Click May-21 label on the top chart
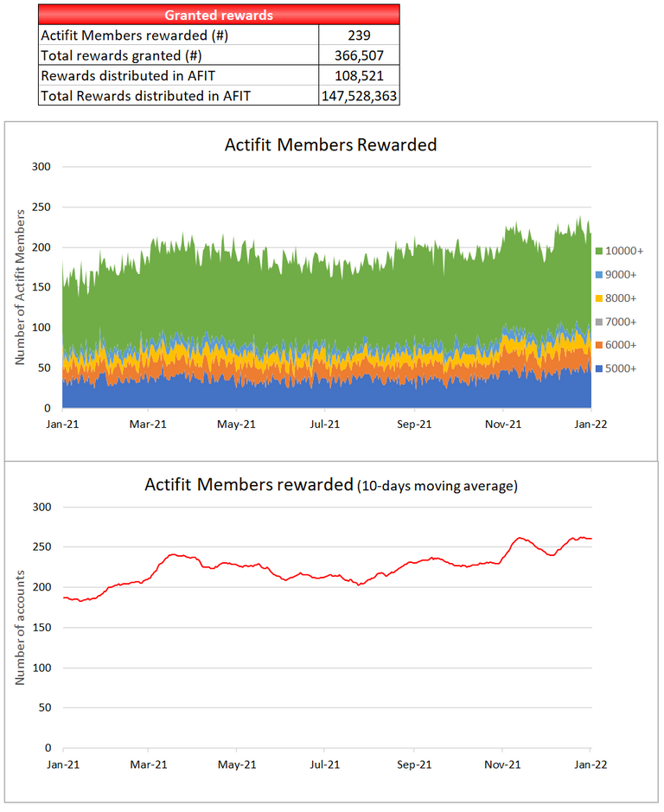The image size is (664, 812). click(236, 424)
